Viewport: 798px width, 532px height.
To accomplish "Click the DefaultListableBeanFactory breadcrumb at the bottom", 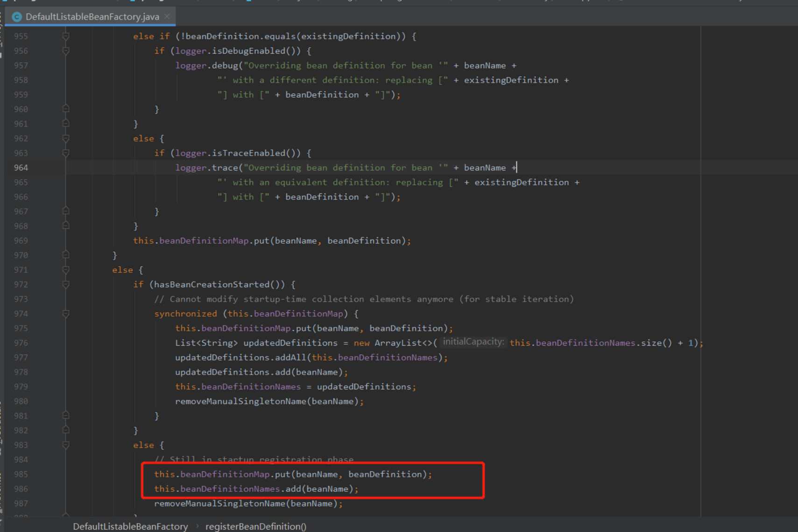I will coord(130,526).
